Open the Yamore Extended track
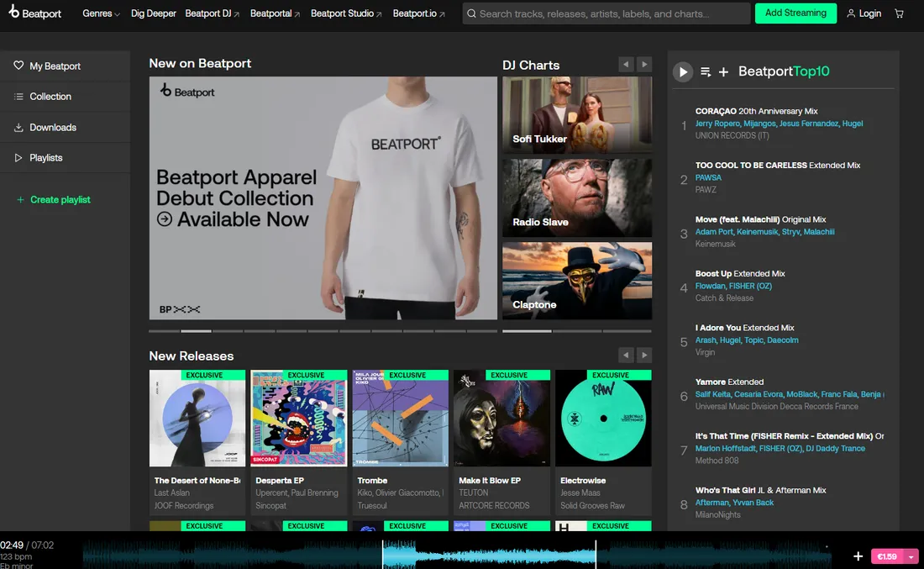 pos(729,382)
